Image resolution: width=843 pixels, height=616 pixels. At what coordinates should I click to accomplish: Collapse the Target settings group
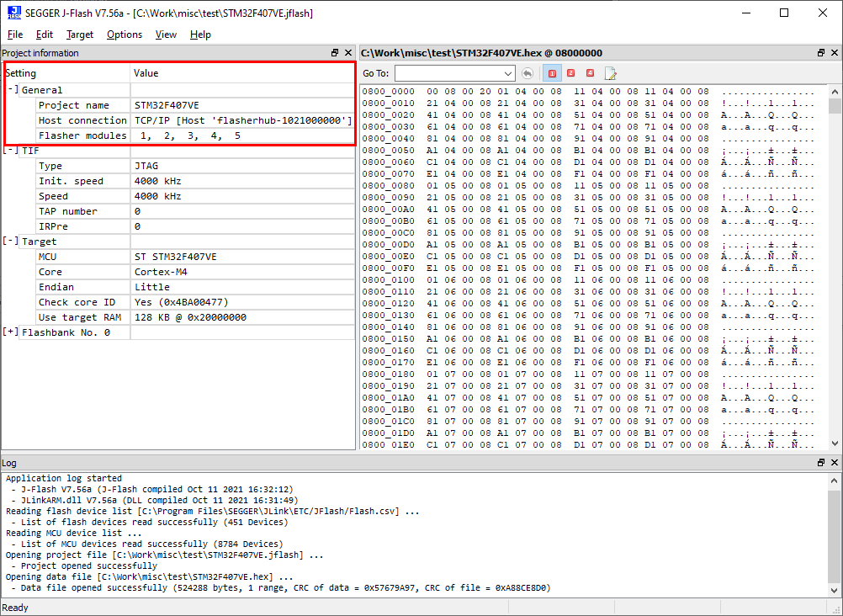11,242
